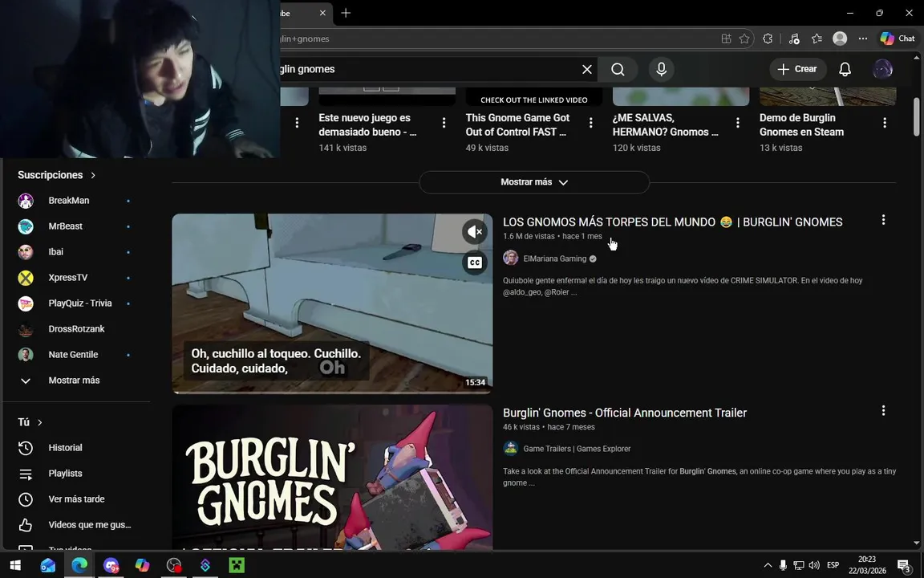Viewport: 924px width, 578px height.
Task: Open LOS GNOMOS MÁS TORPES DEL MUNDO title
Action: (x=672, y=222)
